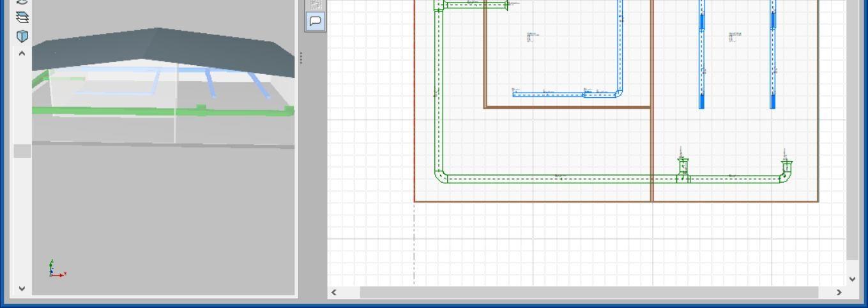Click the stacked layers icon
Viewport: 868px width, 308px height.
coord(22,17)
